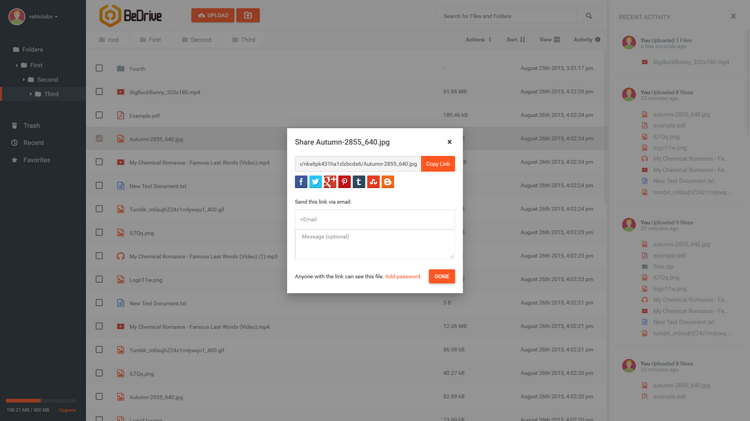Click the BigBuckBunny video file icon in list

pos(121,92)
